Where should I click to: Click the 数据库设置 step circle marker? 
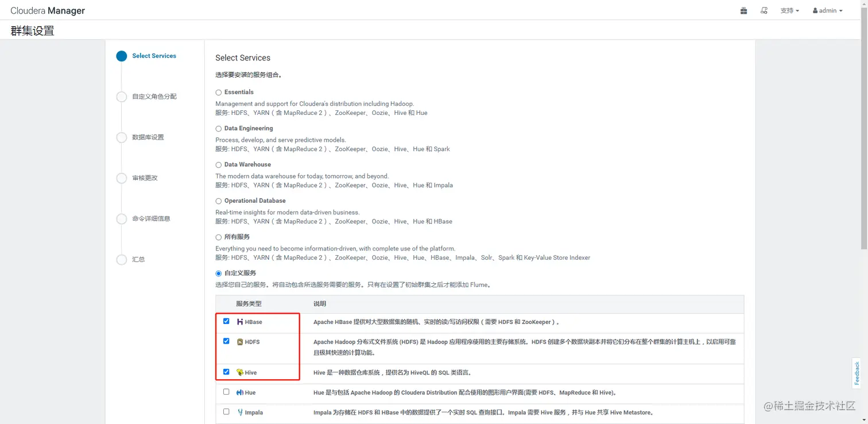[121, 137]
